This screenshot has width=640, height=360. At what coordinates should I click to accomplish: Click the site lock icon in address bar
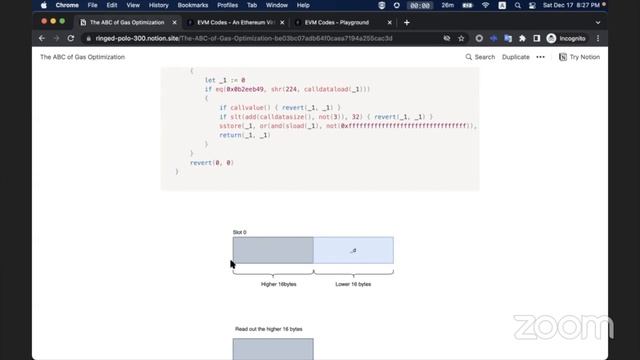pos(88,38)
